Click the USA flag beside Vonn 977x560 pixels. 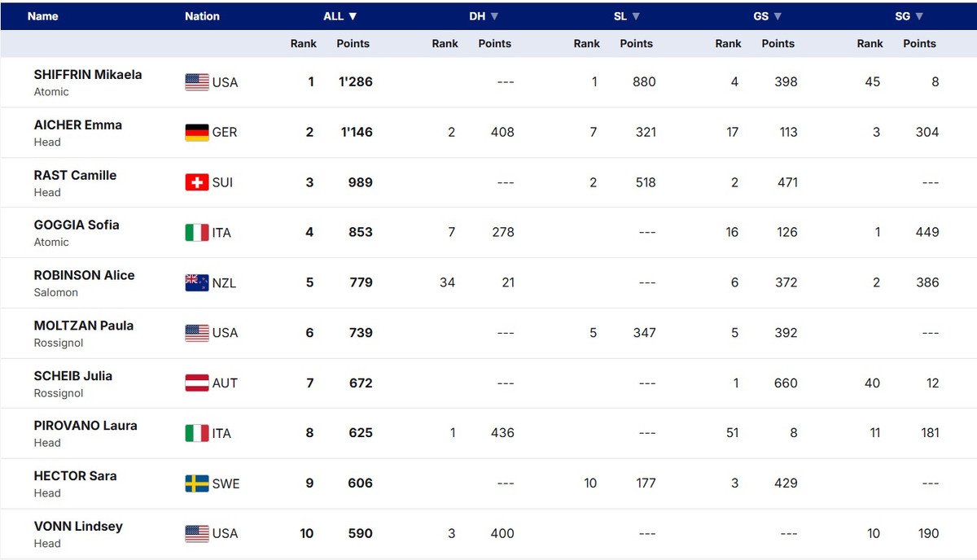click(x=197, y=534)
